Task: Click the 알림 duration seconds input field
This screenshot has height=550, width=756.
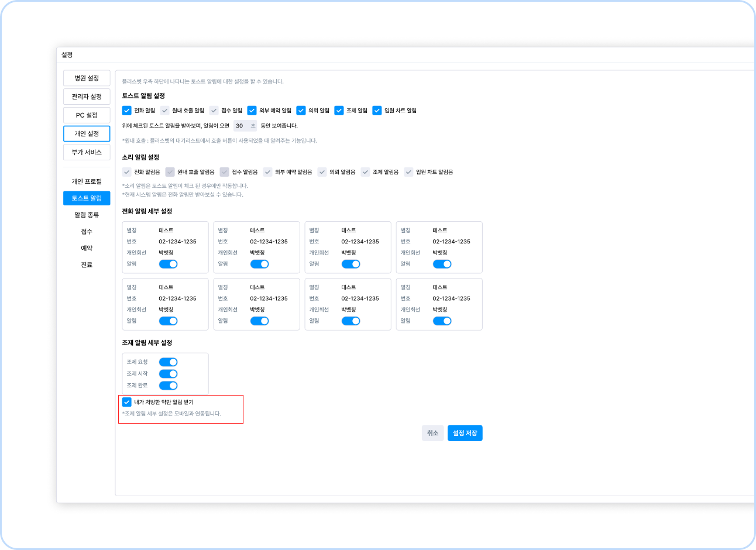Action: point(245,126)
